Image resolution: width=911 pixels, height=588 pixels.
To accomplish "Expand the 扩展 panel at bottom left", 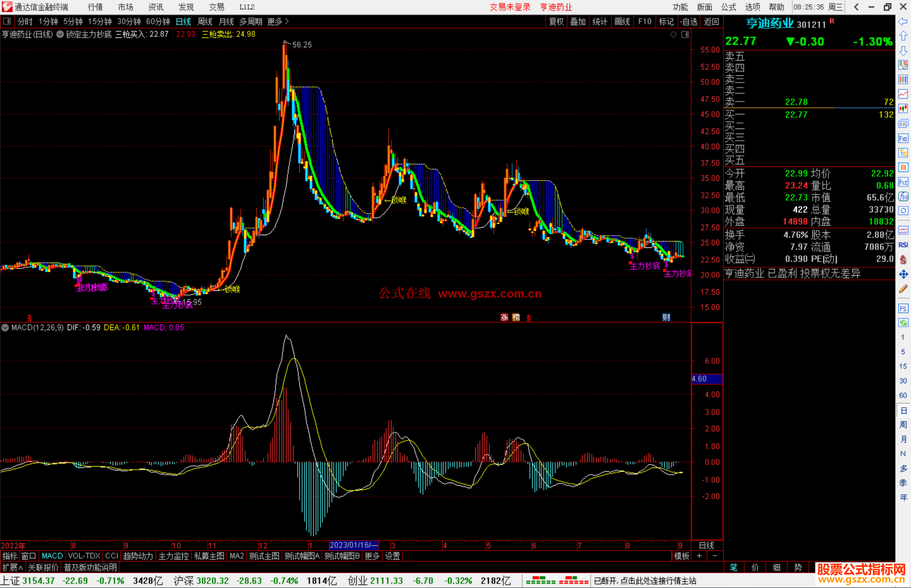I will point(13,567).
